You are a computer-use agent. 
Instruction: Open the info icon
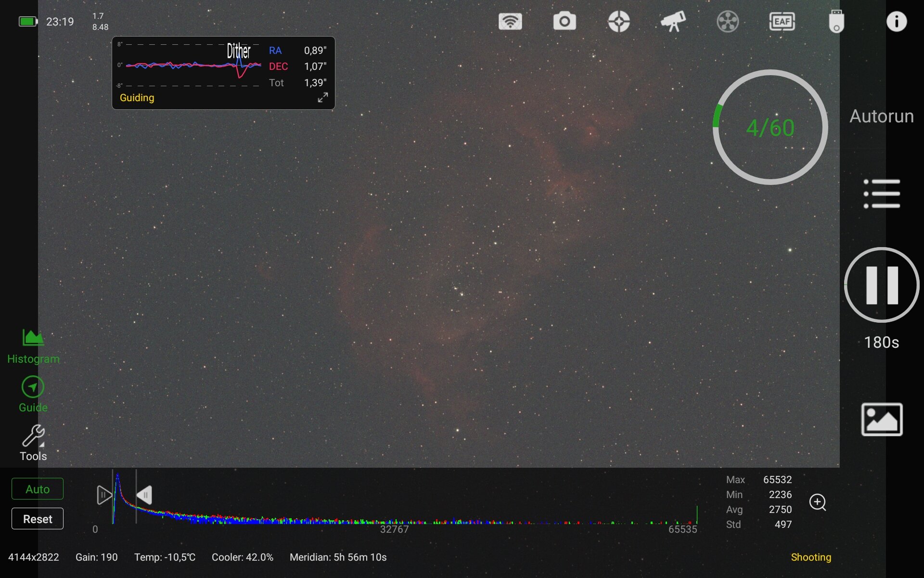tap(896, 22)
